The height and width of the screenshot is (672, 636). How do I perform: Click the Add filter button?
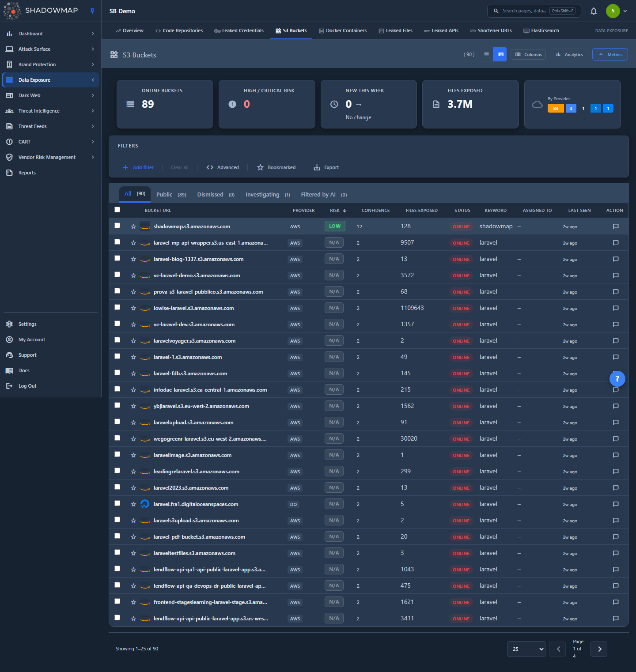pos(138,167)
